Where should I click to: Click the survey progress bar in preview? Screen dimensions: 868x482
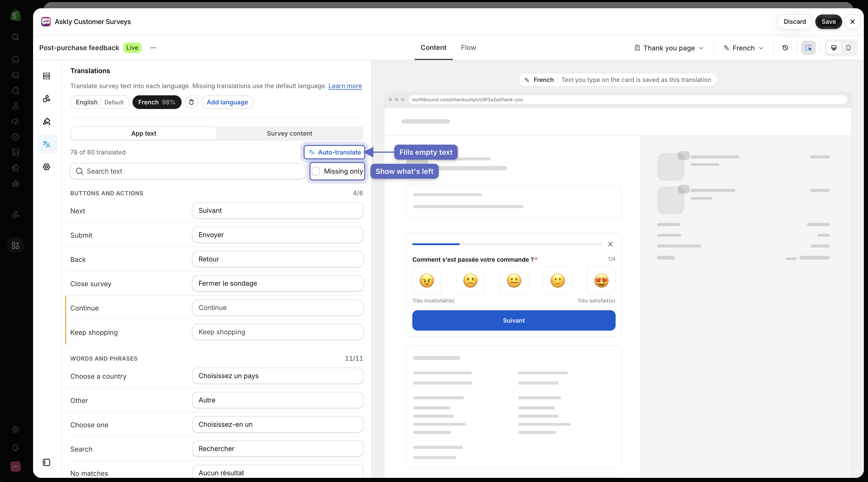(506, 244)
